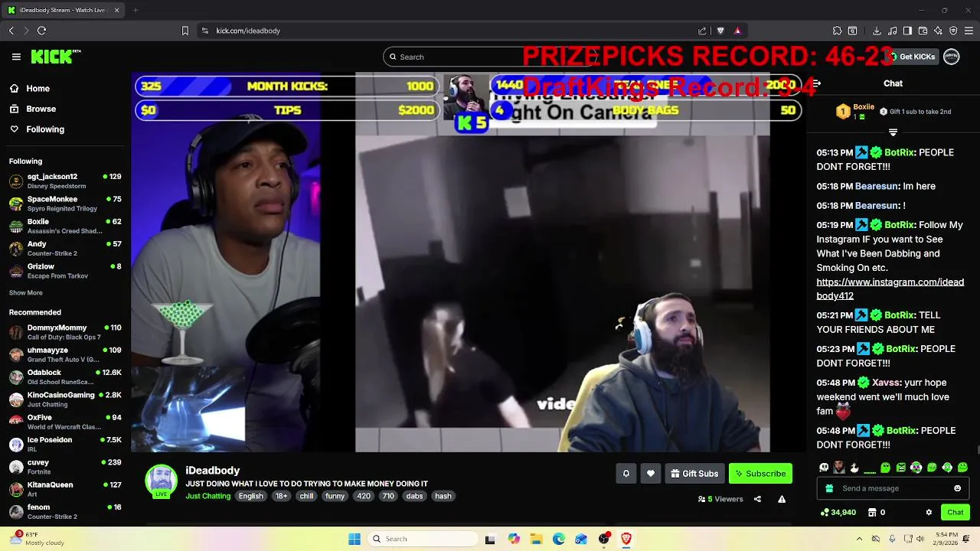This screenshot has height=551, width=980.
Task: Open iDeadbody channel avatar
Action: click(x=162, y=481)
